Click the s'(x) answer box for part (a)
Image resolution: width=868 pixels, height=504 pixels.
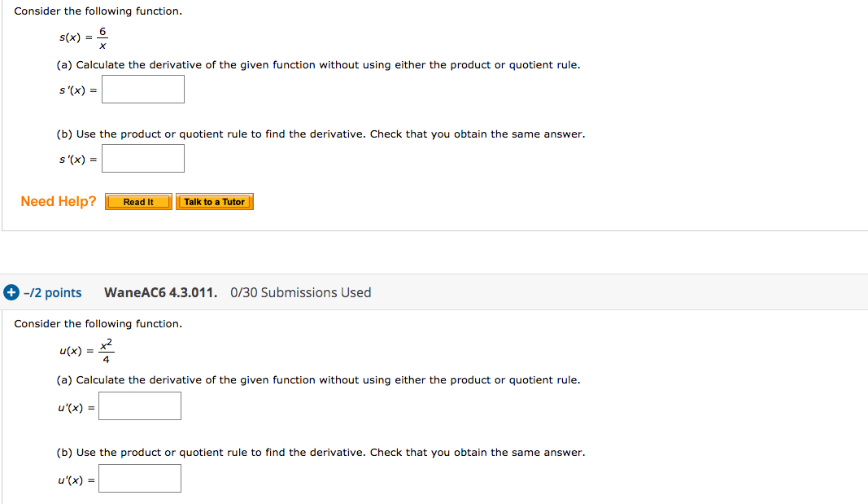point(143,90)
